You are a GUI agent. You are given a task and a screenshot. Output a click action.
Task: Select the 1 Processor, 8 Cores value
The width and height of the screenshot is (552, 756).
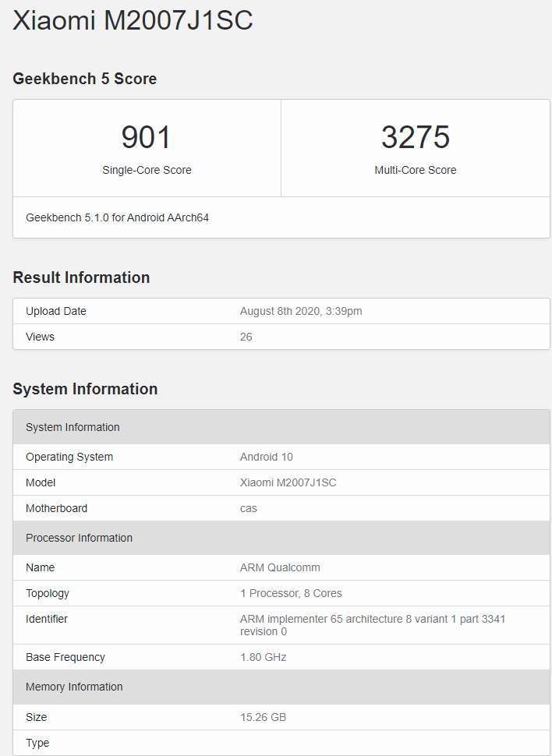coord(291,594)
